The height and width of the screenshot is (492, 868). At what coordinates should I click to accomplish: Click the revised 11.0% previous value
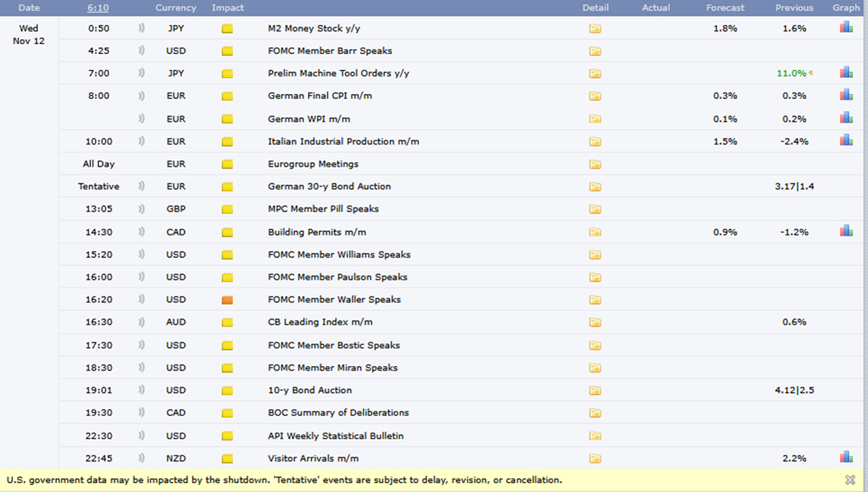coord(791,73)
